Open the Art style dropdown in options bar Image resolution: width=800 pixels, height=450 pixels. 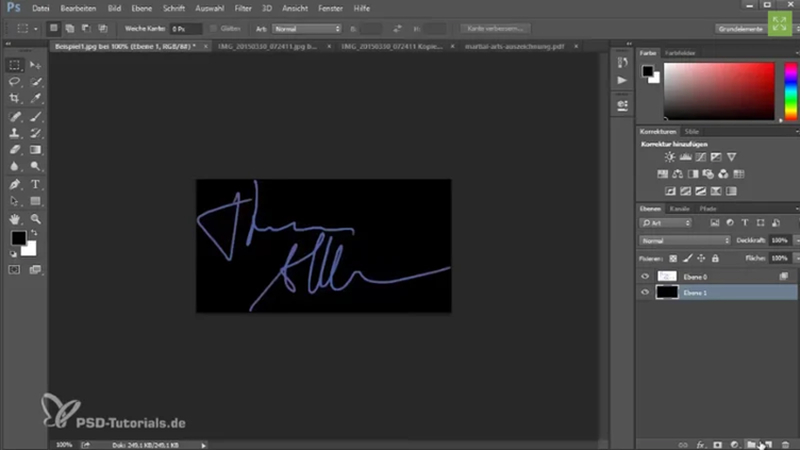click(x=307, y=29)
